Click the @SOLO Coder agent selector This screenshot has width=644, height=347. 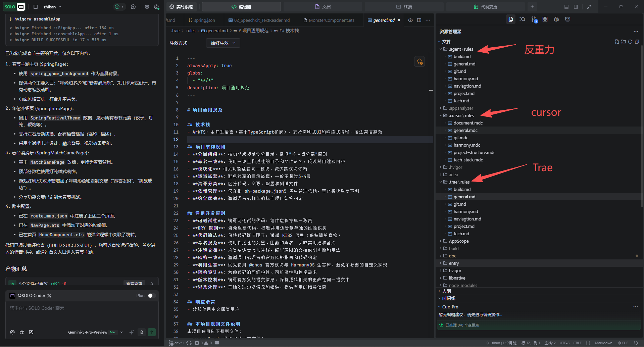[x=31, y=296]
